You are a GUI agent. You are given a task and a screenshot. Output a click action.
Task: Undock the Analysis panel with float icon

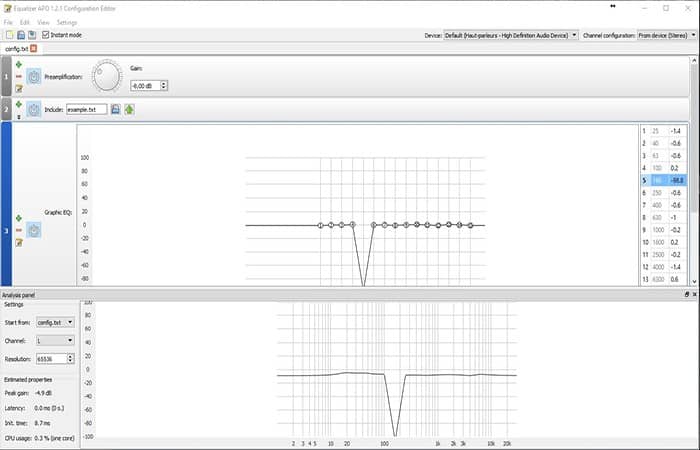click(687, 294)
